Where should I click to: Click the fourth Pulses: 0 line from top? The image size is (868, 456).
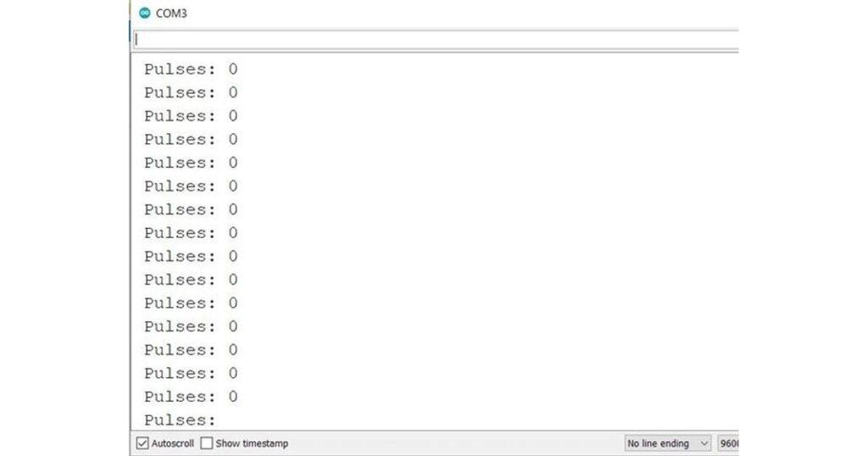(x=191, y=140)
